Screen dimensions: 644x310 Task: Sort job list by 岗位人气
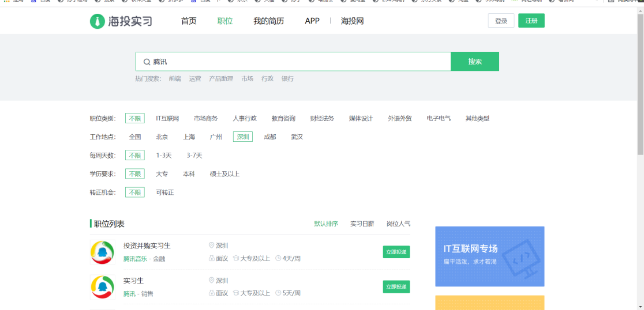click(398, 224)
